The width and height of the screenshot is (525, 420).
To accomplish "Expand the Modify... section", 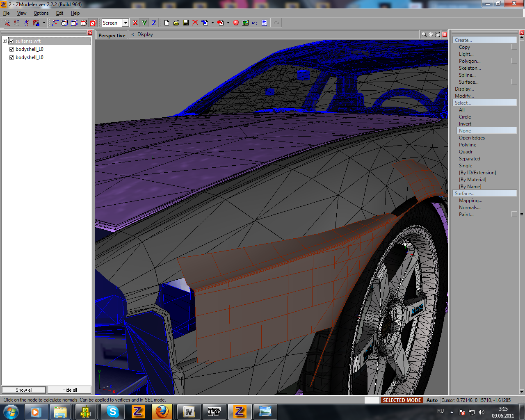I will point(464,96).
